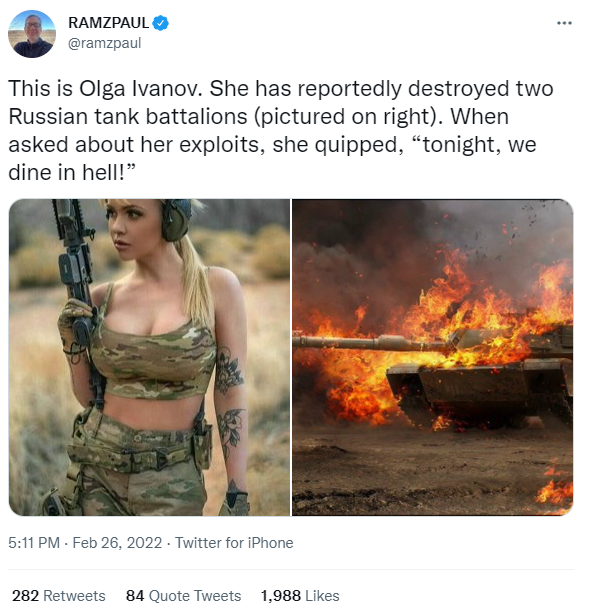The image size is (589, 614).
Task: Open the left photo of the camouflaged woman
Action: 149,358
